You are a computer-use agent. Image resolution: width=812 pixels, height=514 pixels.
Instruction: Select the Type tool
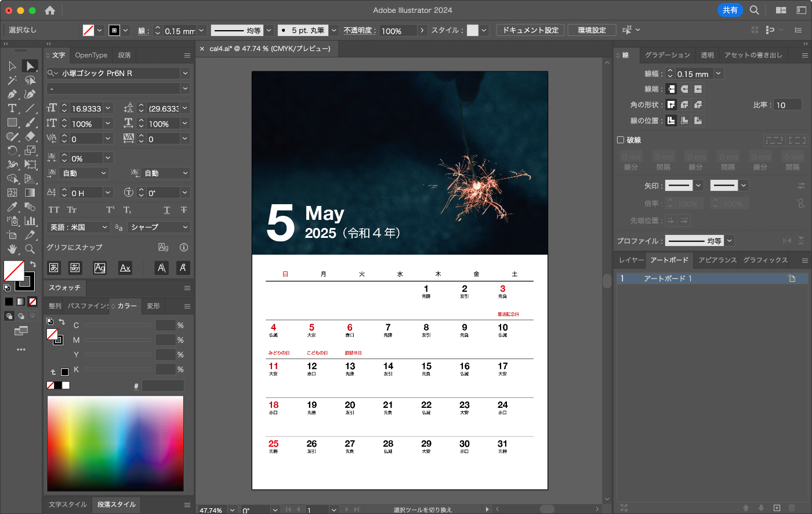[12, 108]
